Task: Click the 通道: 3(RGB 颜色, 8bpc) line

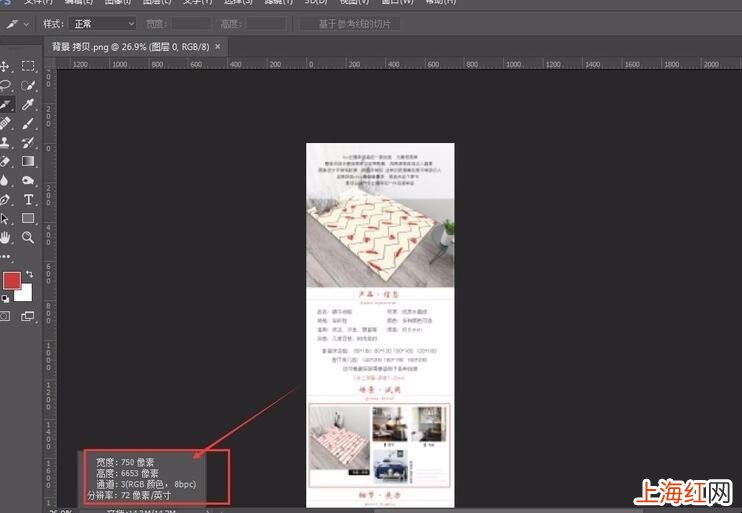Action: coord(146,484)
